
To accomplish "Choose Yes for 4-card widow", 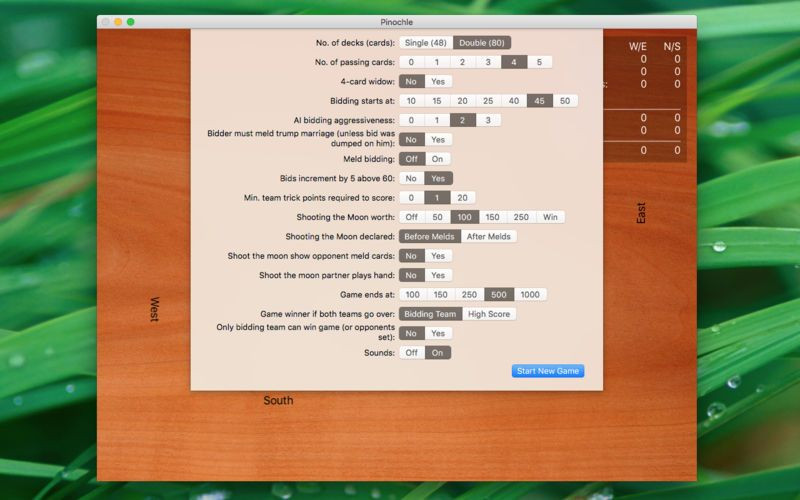I will click(438, 82).
